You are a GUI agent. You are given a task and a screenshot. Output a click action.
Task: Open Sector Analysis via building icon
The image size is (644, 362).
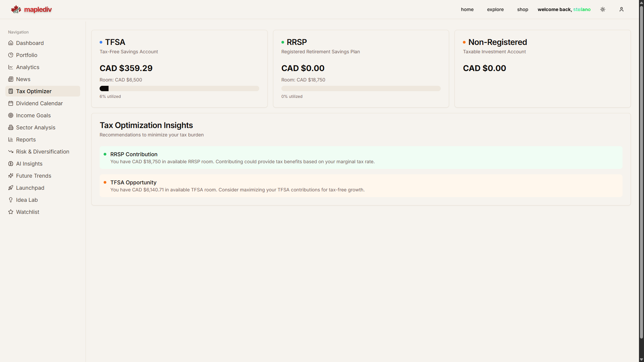tap(10, 127)
